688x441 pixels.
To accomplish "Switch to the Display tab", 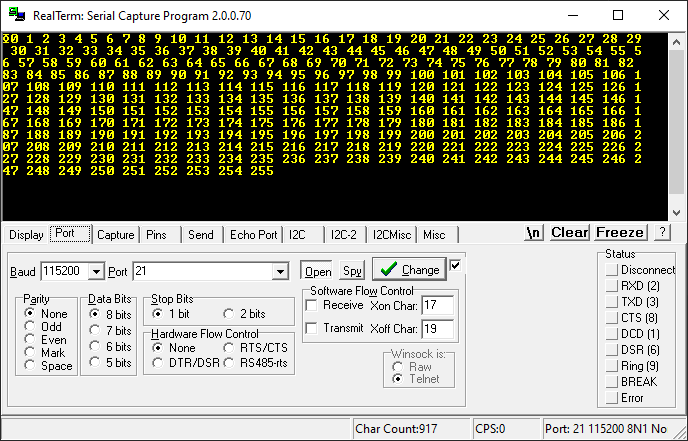I will click(26, 235).
